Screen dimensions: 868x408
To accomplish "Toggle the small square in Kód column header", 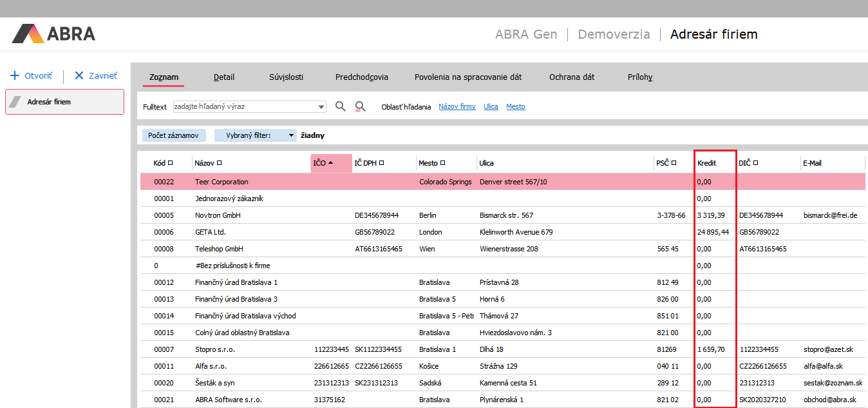I will click(x=171, y=163).
